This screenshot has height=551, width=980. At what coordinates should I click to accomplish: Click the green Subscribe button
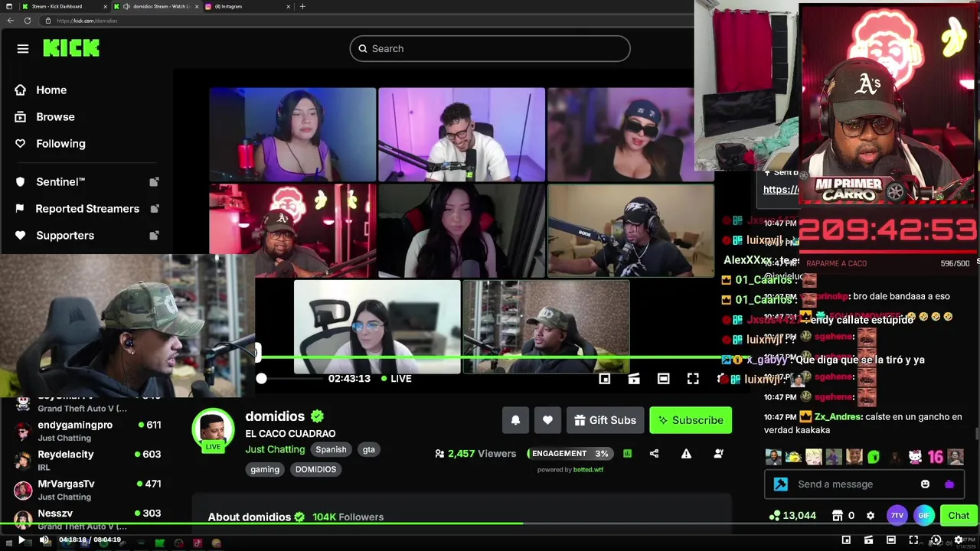691,420
